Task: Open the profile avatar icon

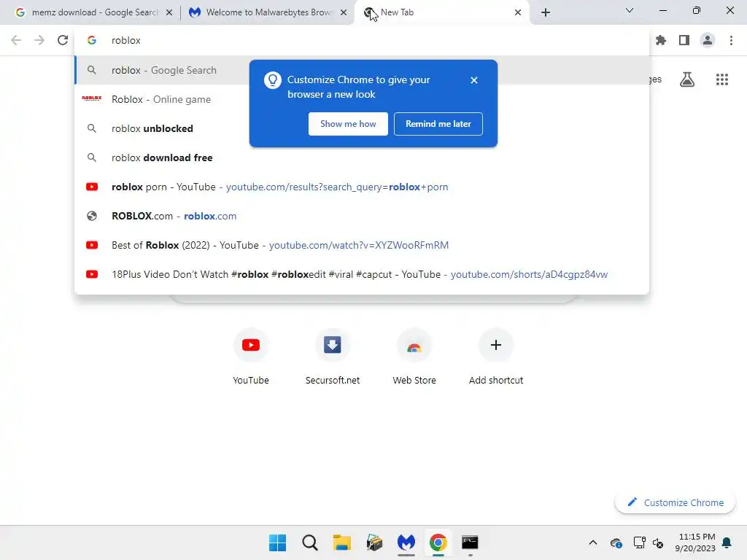Action: (x=708, y=41)
